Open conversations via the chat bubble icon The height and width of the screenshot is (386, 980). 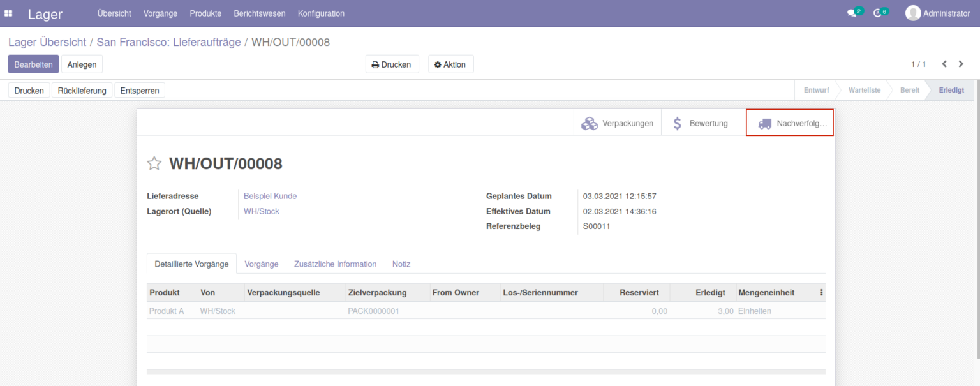[x=852, y=11]
